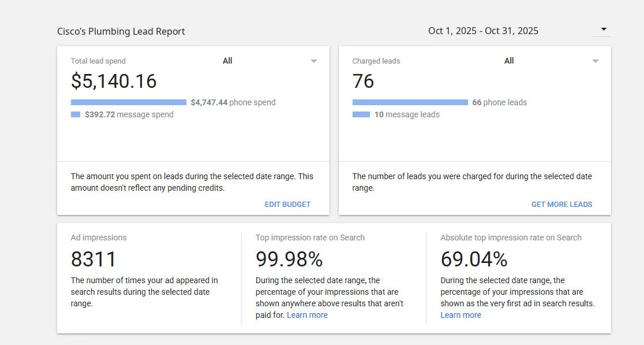Expand the Charged leads filter dropdown
Viewport: 644px width, 345px height.
point(595,61)
